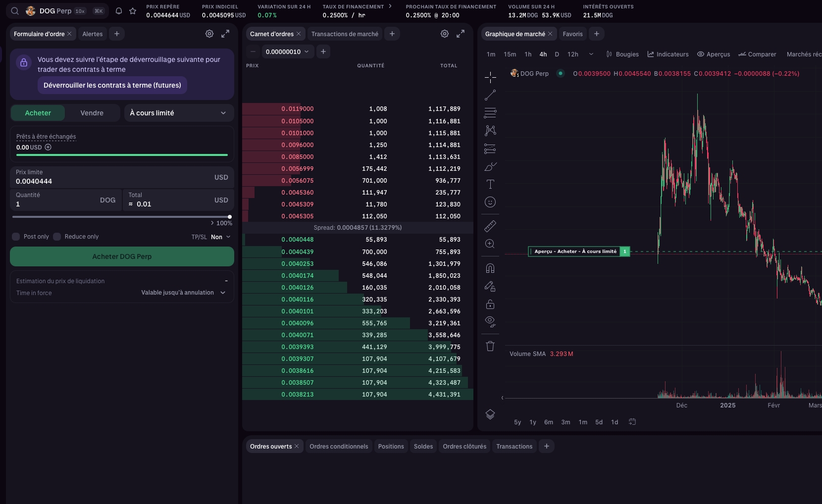Viewport: 822px width, 504px height.
Task: Open the notifications bell icon
Action: tap(119, 11)
